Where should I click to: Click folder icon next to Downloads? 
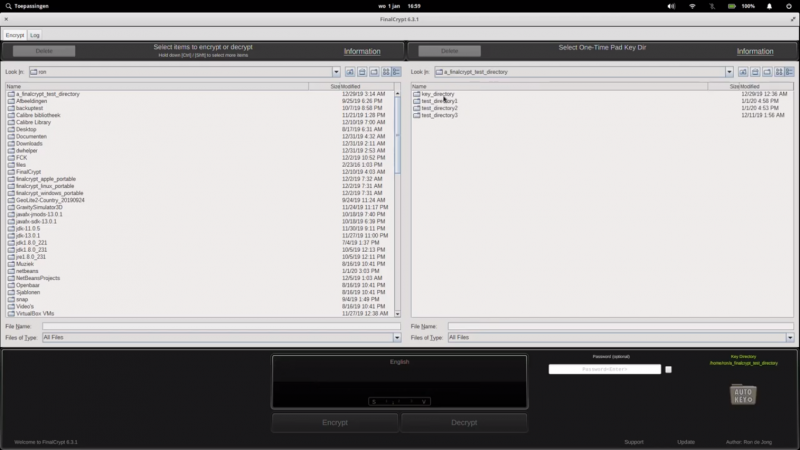11,144
